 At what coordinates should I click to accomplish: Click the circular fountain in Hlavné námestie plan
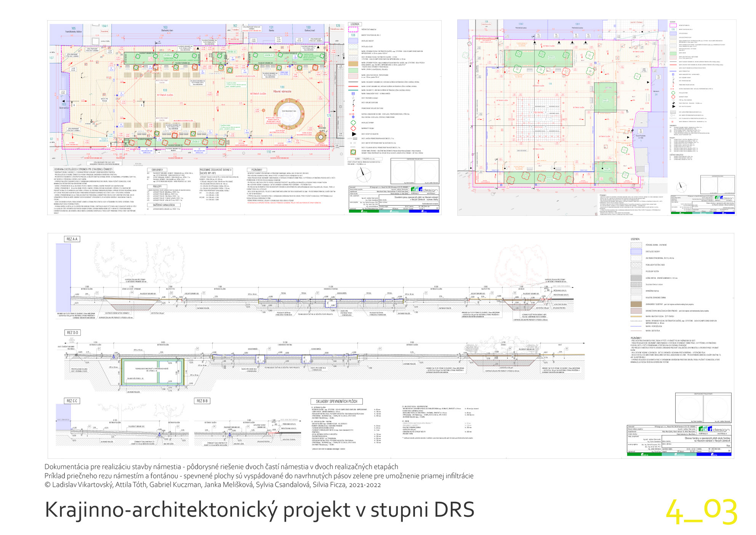(x=289, y=114)
